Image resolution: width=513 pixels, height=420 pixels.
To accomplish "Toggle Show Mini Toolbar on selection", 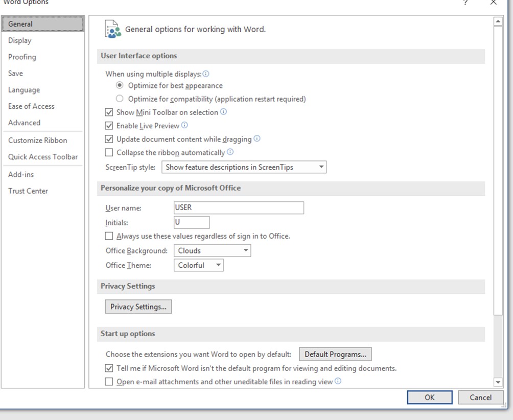I will 109,112.
